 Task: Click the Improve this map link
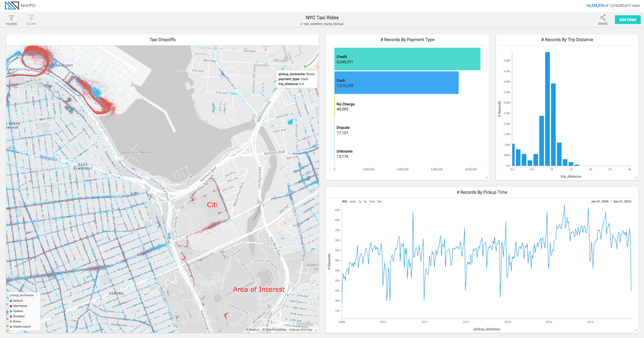(x=301, y=330)
